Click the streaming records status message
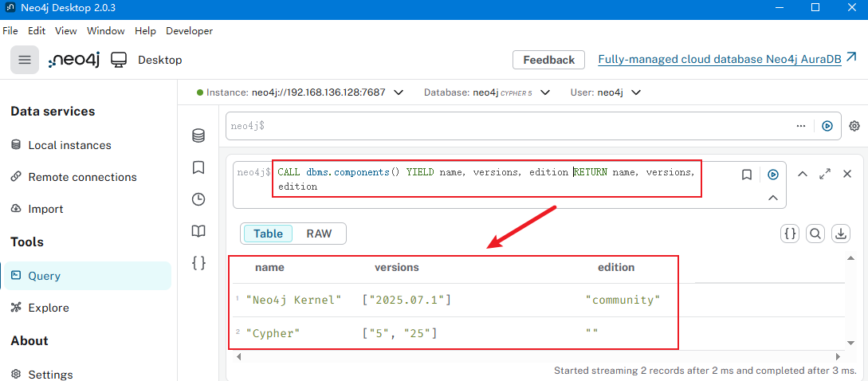This screenshot has height=381, width=868. [704, 370]
